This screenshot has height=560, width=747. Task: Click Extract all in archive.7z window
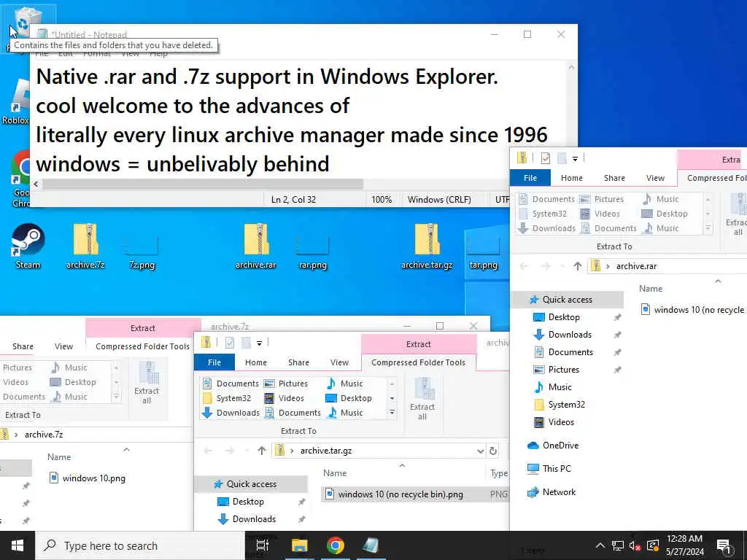coord(146,382)
